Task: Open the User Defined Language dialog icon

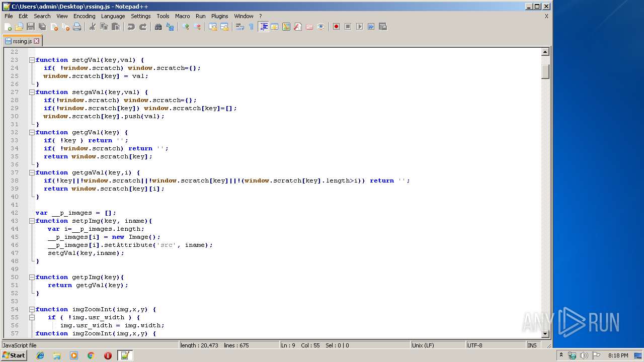Action: click(275, 27)
